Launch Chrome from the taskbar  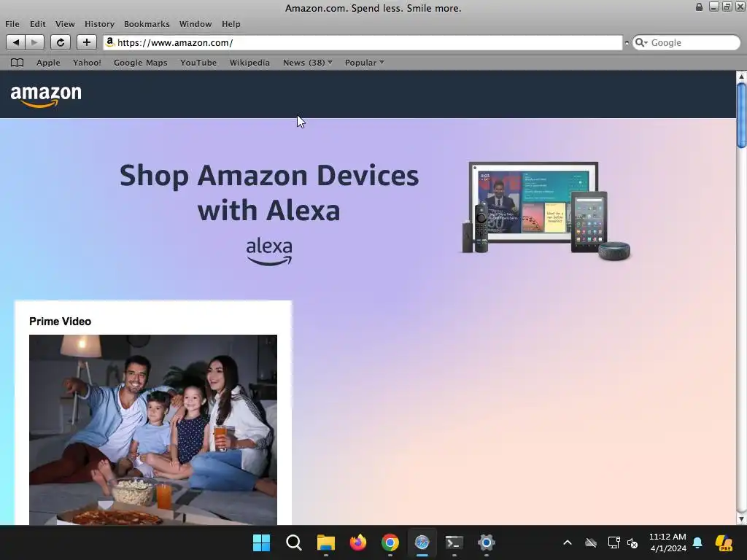[390, 542]
